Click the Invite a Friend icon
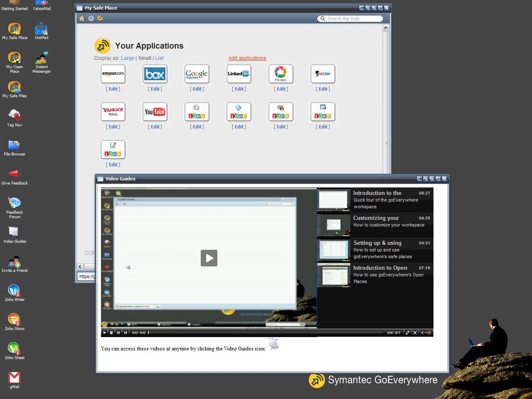This screenshot has width=532, height=399. pos(15,264)
